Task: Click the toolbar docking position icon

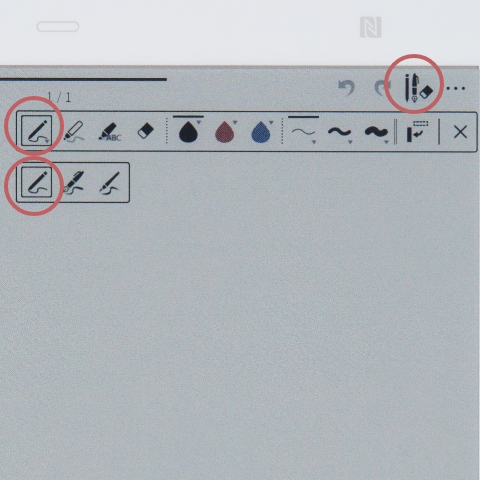Action: coord(417,132)
